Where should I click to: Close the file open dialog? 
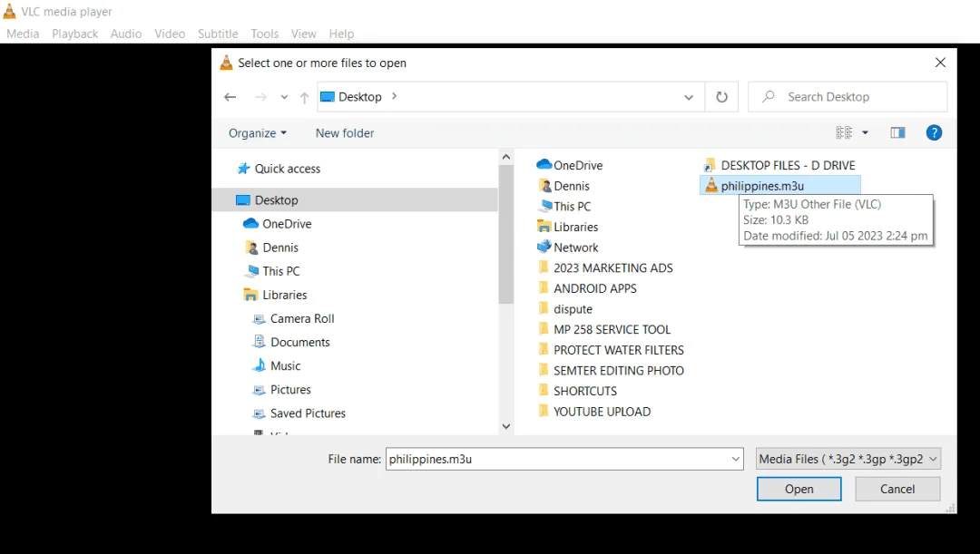tap(940, 63)
